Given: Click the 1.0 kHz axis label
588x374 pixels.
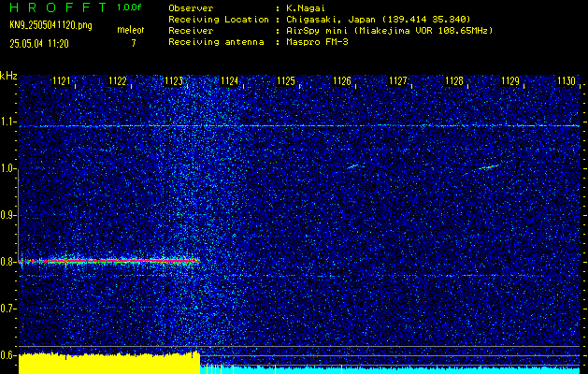Looking at the screenshot, I should (x=8, y=169).
